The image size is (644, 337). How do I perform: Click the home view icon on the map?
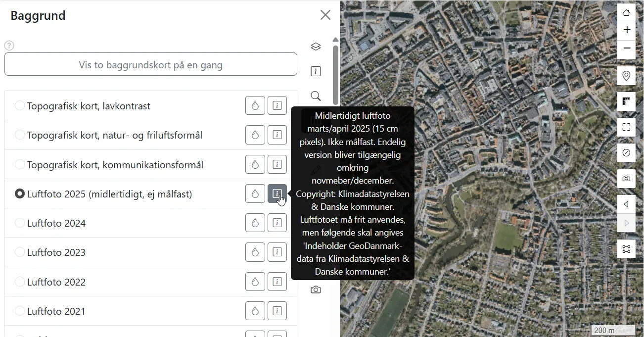click(626, 12)
